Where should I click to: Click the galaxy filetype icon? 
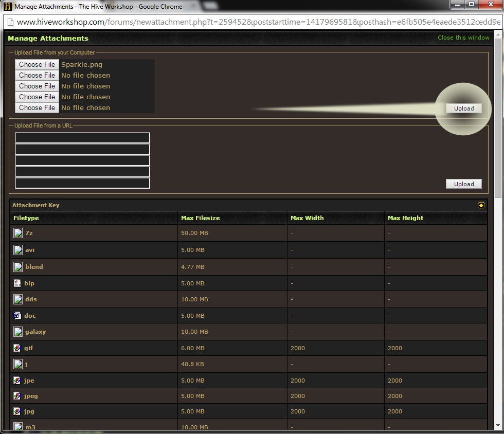click(x=18, y=332)
